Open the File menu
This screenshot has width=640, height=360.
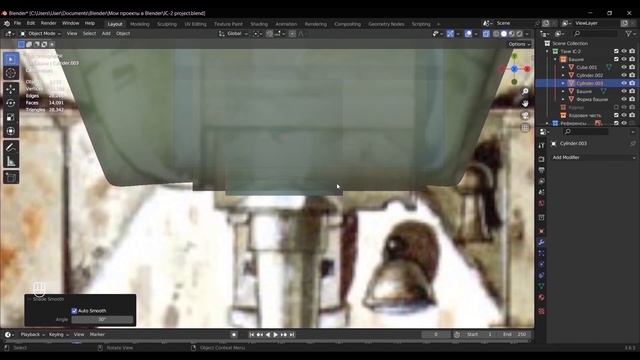(17, 23)
